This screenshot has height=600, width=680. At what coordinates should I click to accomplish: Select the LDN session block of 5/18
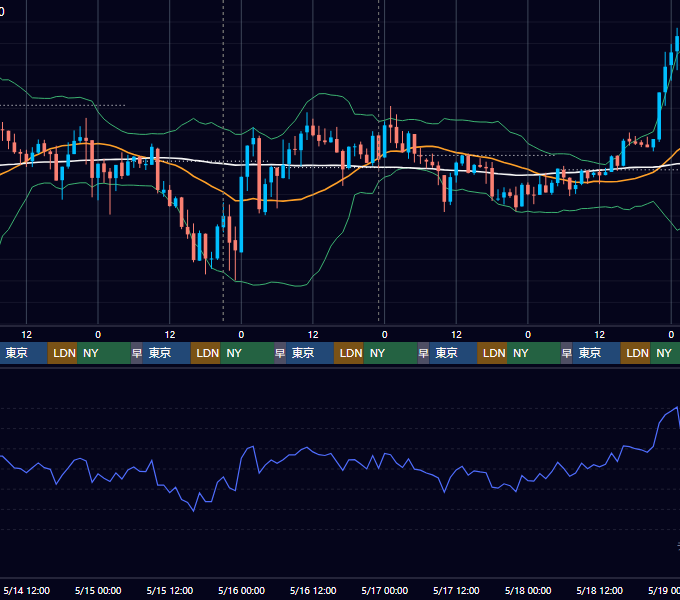(x=635, y=353)
